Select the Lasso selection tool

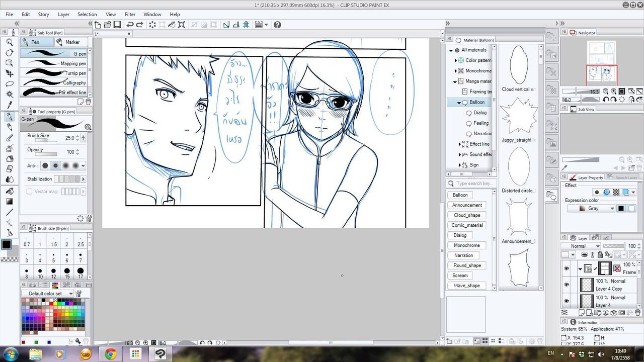pyautogui.click(x=9, y=83)
